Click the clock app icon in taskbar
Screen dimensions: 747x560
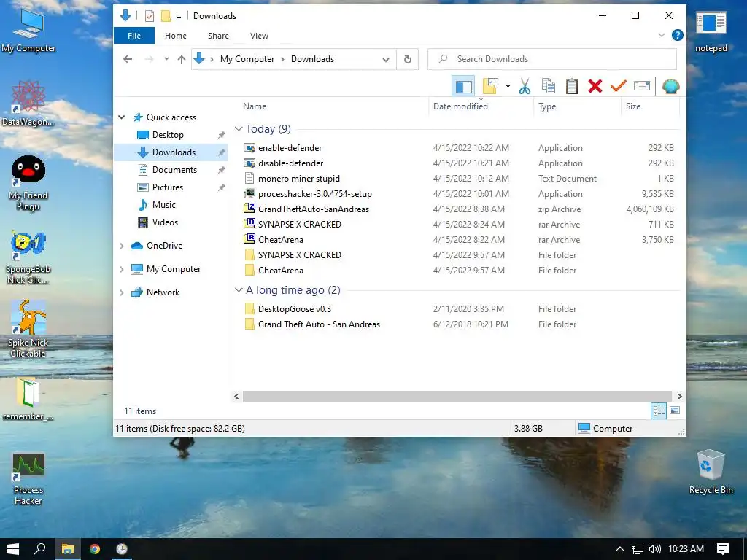pyautogui.click(x=122, y=549)
